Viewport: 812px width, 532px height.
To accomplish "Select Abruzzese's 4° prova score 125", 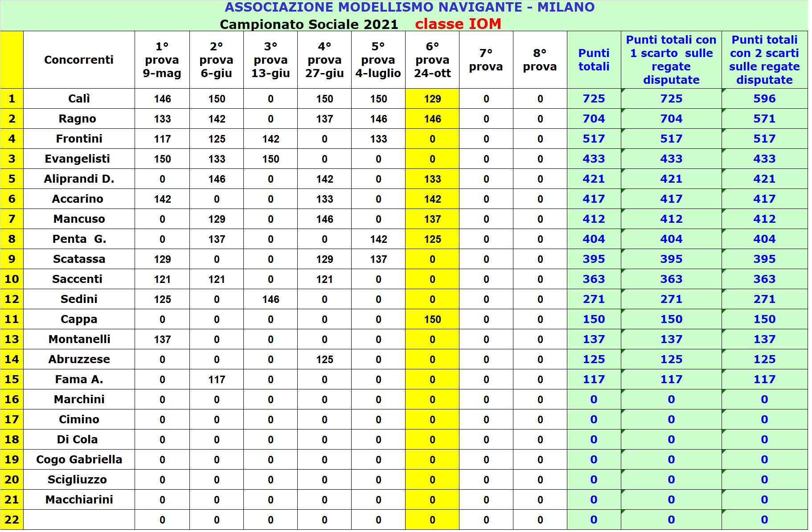I will tap(324, 360).
